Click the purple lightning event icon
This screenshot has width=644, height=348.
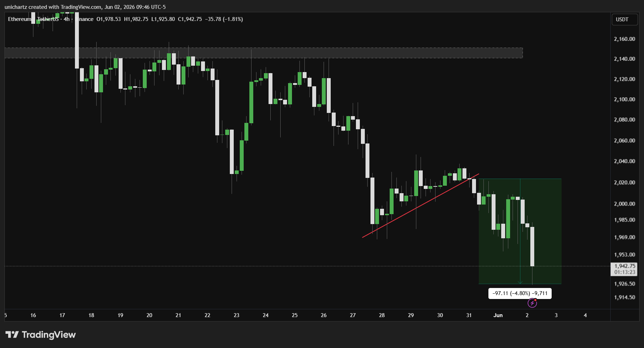tap(532, 303)
